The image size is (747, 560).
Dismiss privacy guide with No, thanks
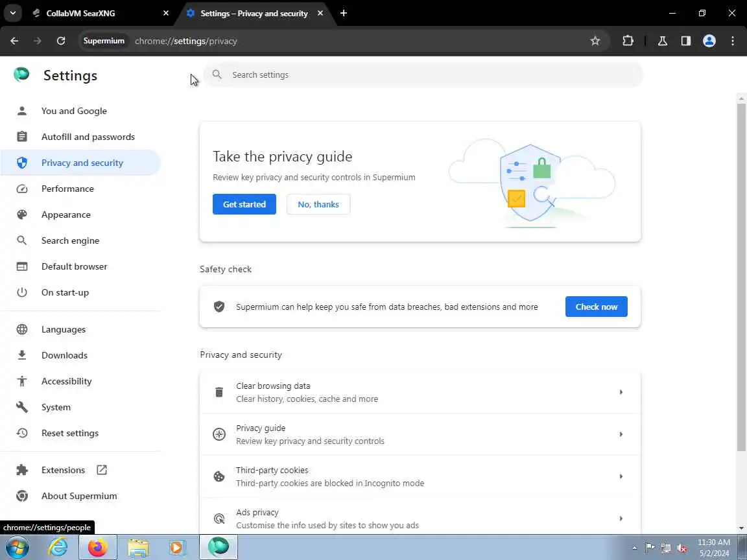click(318, 204)
